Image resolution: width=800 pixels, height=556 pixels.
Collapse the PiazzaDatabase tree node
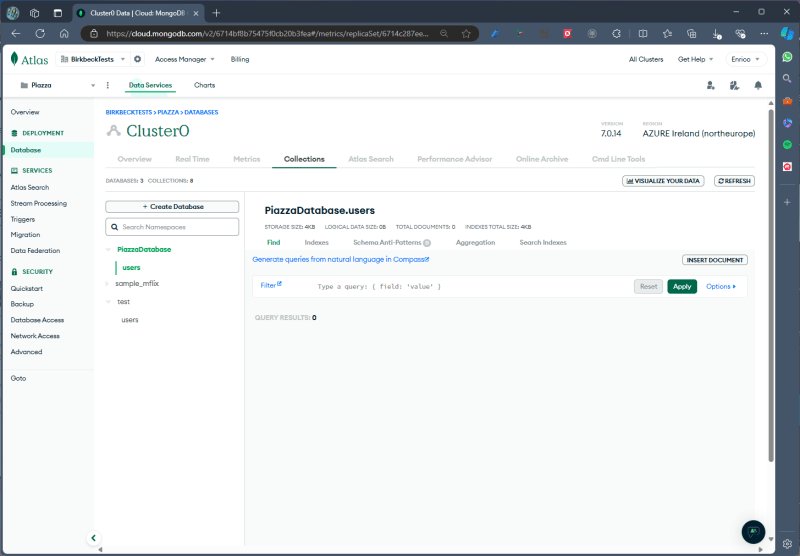[108, 249]
